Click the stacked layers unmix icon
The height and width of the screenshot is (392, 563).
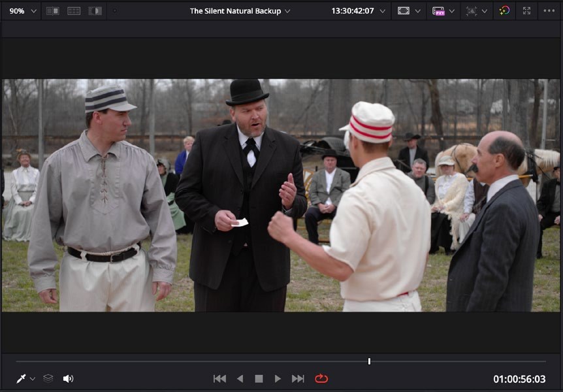click(x=48, y=379)
